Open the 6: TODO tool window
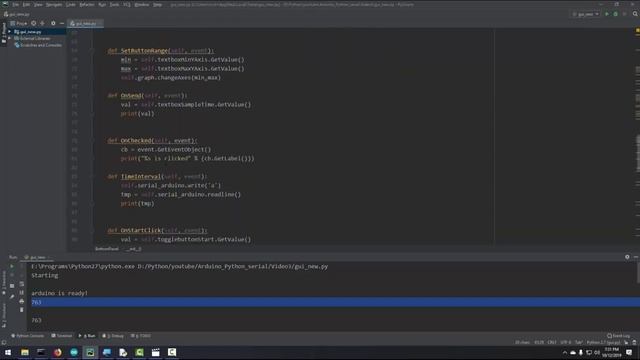 pos(141,336)
